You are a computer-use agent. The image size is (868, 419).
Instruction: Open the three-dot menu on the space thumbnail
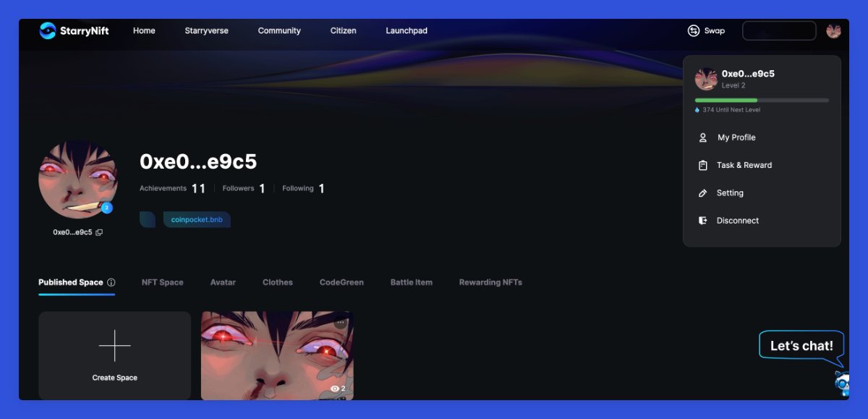click(x=341, y=322)
